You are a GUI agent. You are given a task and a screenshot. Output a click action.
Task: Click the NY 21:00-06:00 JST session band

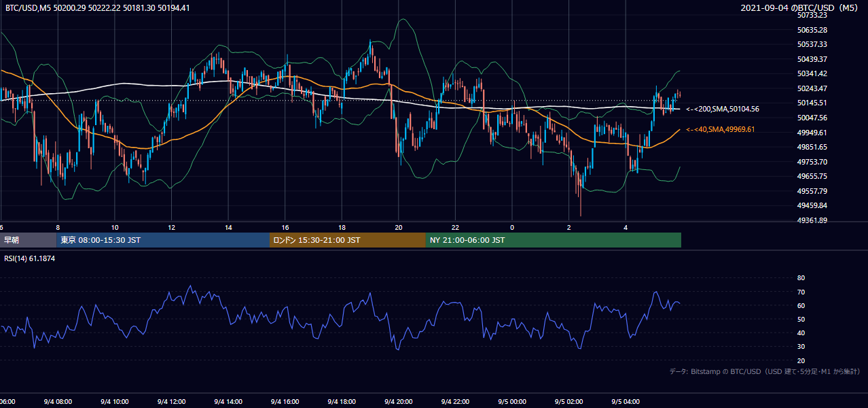point(554,240)
